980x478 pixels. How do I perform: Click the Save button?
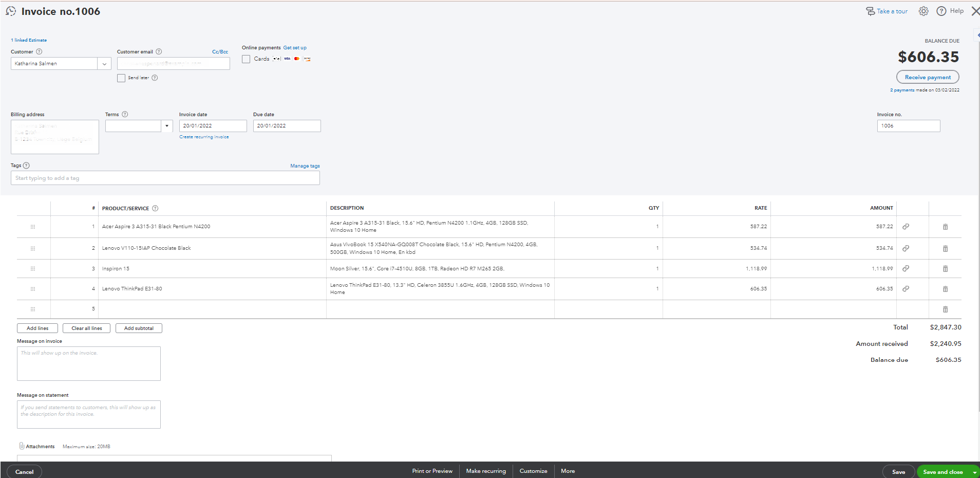(x=898, y=472)
